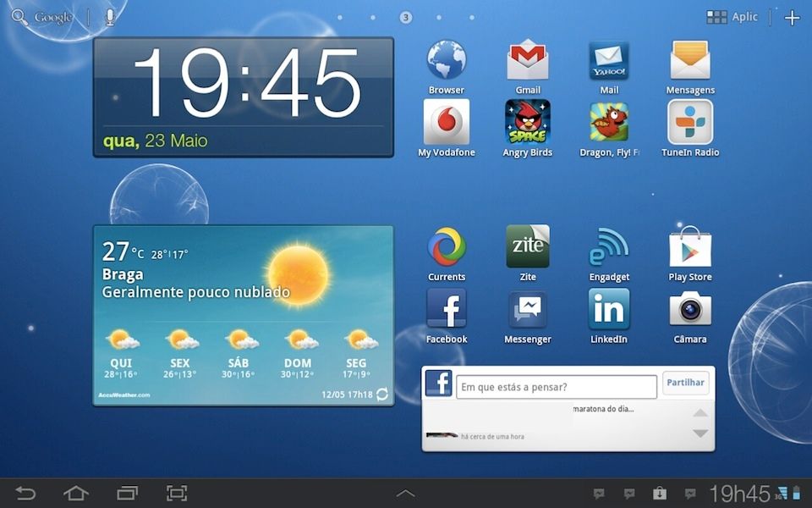Open the Zite magazine app
The height and width of the screenshot is (508, 812).
pos(527,246)
